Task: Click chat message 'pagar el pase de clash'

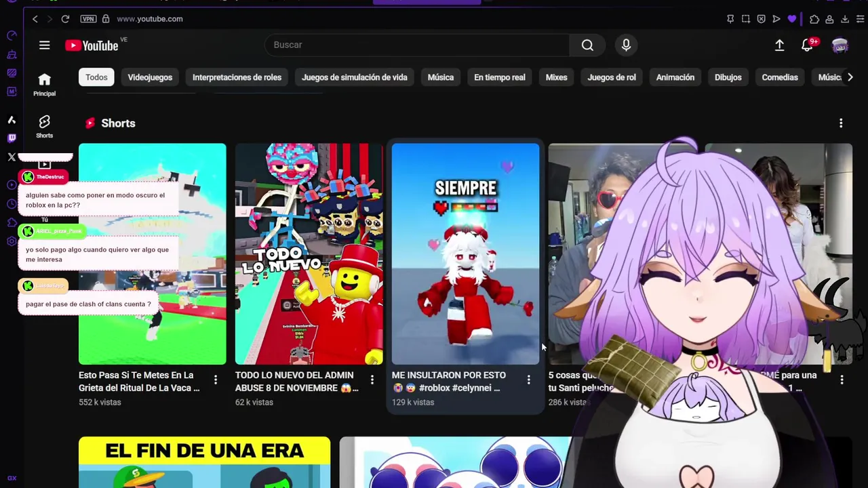Action: point(88,304)
